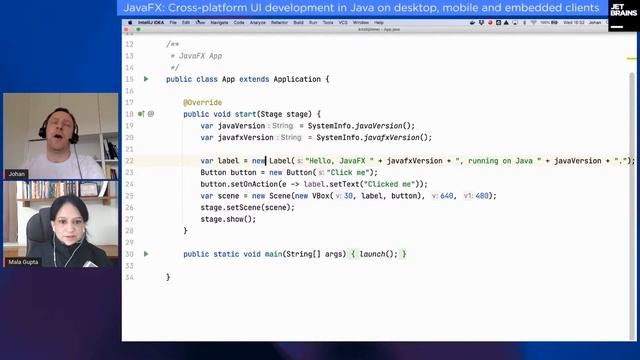640x360 pixels.
Task: Click the yellow warning stripe on the error scrollbar
Action: pyautogui.click(x=631, y=59)
